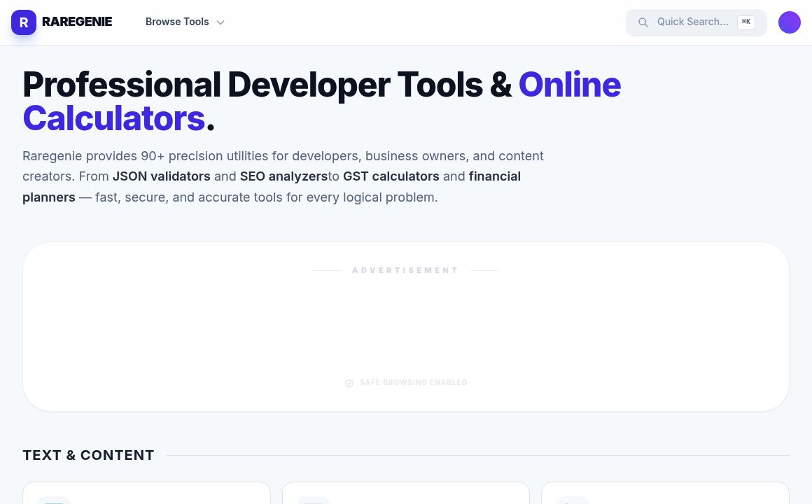Click the RAREGENIE brand name
This screenshot has width=812, height=504.
point(77,22)
